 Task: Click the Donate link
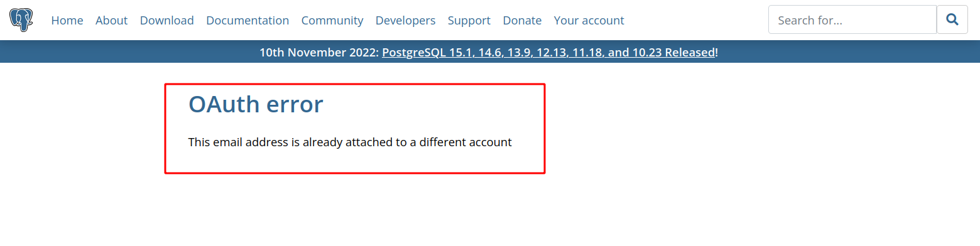click(x=522, y=20)
